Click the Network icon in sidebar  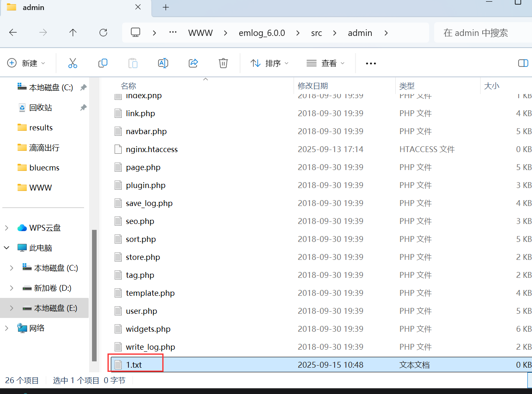click(22, 328)
